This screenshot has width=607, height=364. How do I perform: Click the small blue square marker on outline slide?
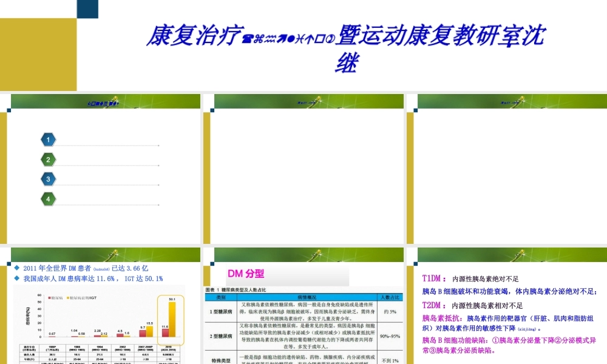pyautogui.click(x=8, y=111)
